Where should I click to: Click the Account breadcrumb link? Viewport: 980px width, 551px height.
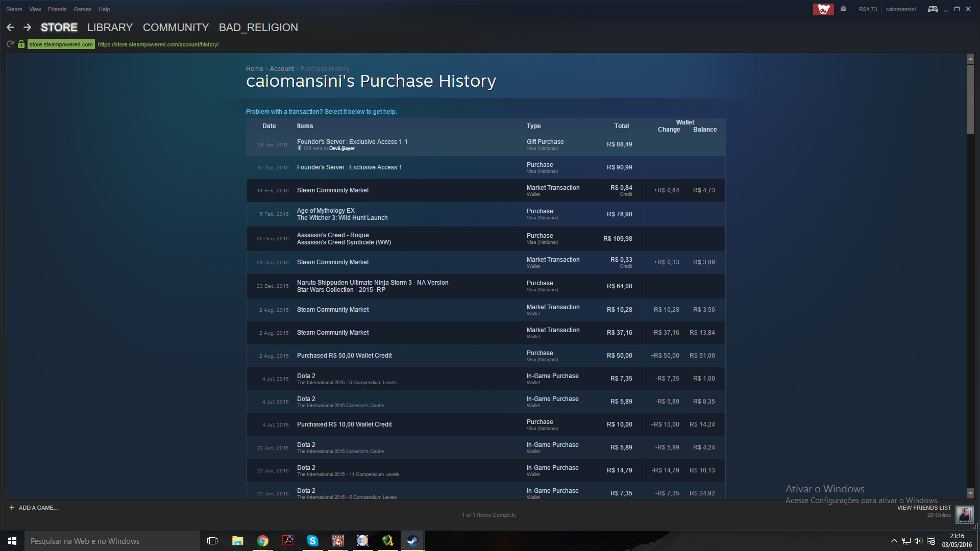point(282,69)
